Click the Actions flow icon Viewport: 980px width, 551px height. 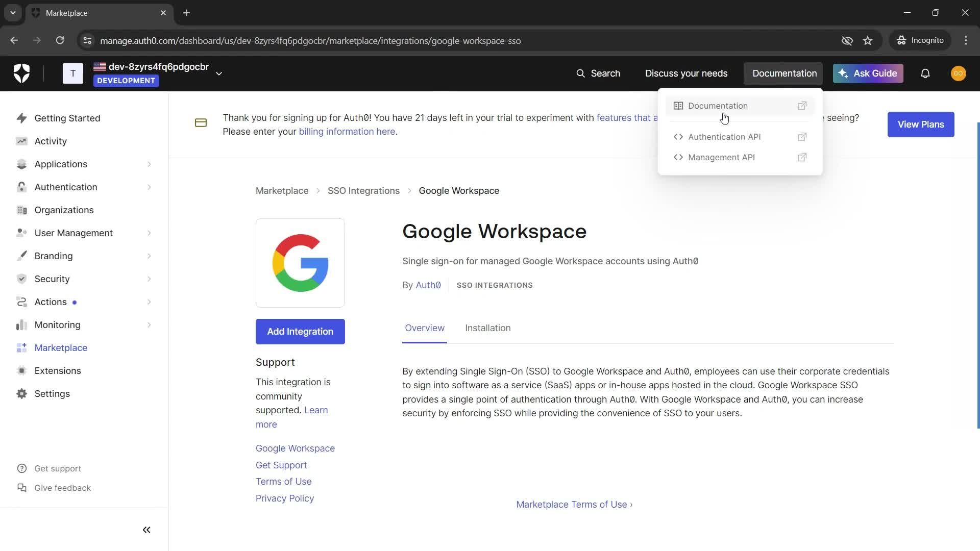tap(21, 302)
